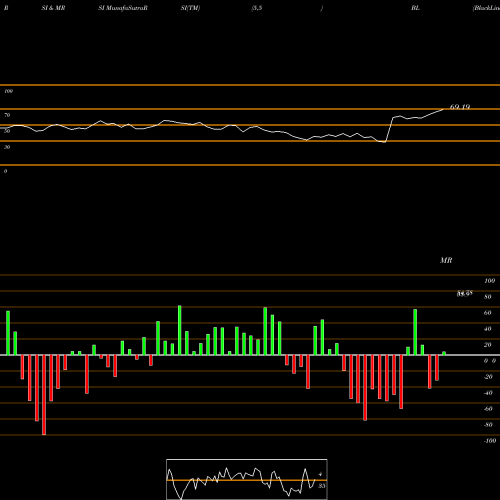Click the MR axis label 20
This screenshot has width=500, height=500.
click(487, 345)
